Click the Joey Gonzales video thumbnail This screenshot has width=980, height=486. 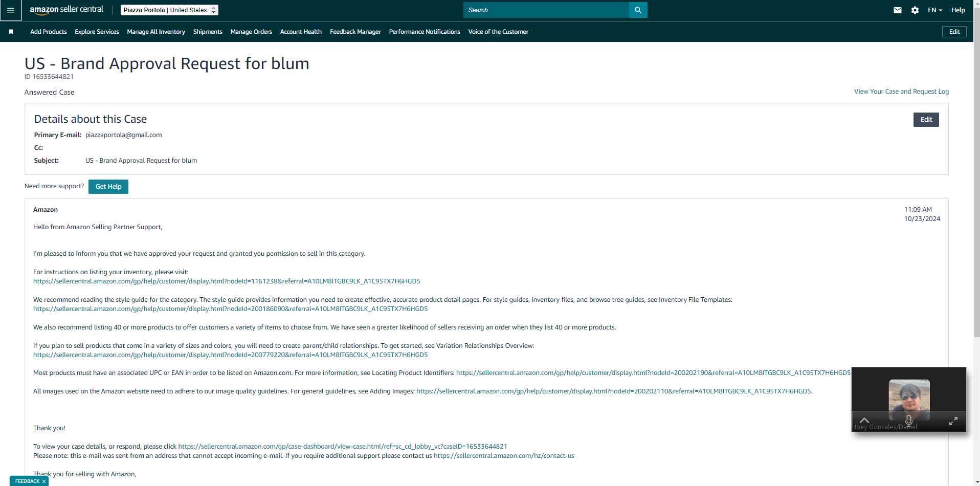[x=909, y=400]
